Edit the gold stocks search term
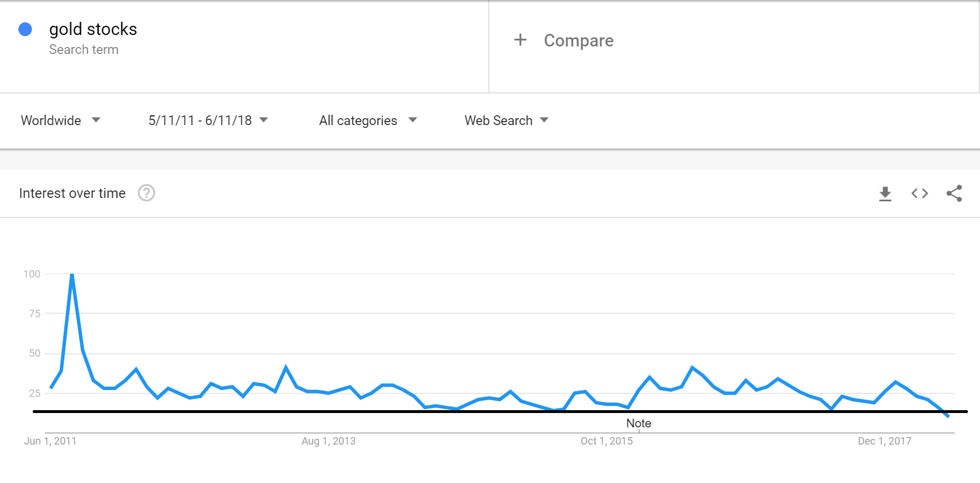The width and height of the screenshot is (980, 483). click(93, 29)
